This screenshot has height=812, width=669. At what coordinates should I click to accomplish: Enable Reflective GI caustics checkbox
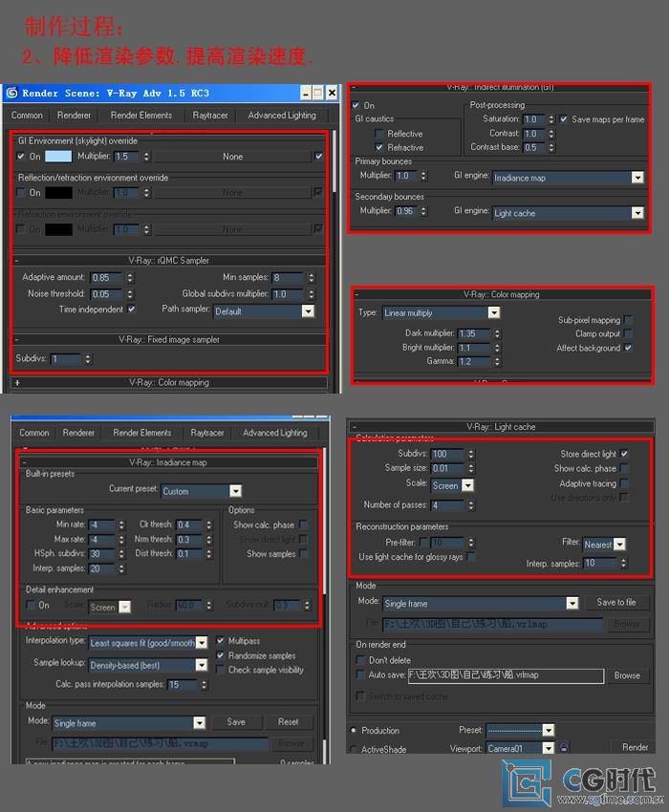(x=379, y=134)
